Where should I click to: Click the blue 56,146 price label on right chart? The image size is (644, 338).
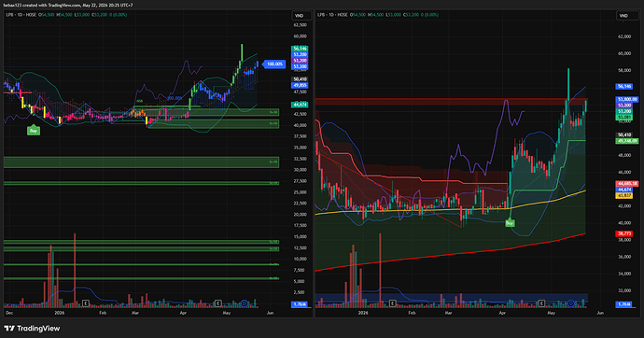pyautogui.click(x=624, y=86)
